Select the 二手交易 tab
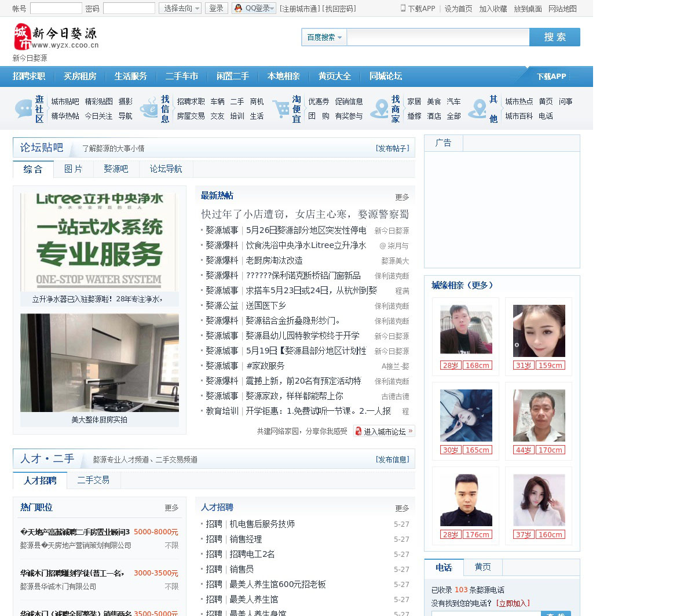Viewport: 695px width, 616px height. [93, 480]
